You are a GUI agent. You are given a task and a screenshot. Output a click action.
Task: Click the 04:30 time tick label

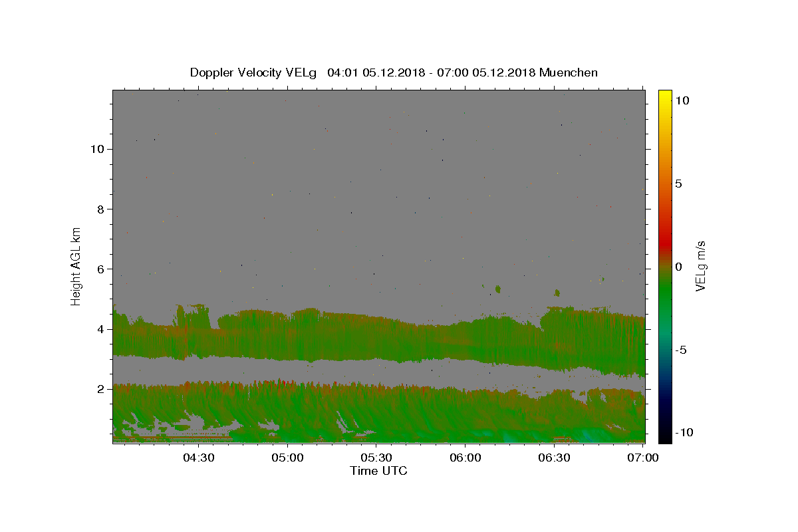[199, 458]
